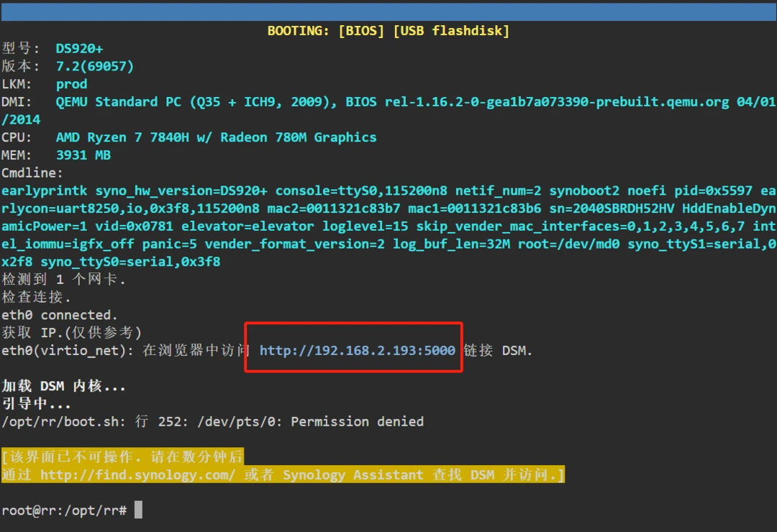Image resolution: width=777 pixels, height=532 pixels.
Task: Click the BOOTING: [BIOS] [USB flashdisk] header
Action: (x=388, y=31)
